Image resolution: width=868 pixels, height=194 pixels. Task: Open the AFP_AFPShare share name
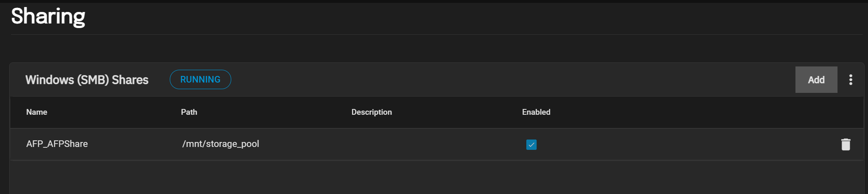[57, 144]
